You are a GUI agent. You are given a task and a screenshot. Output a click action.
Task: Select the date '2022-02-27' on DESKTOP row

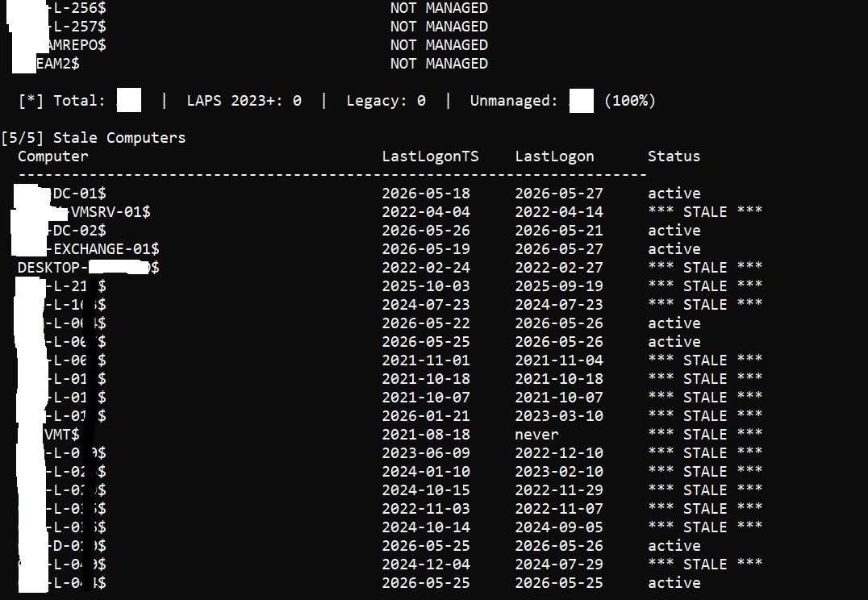[558, 268]
